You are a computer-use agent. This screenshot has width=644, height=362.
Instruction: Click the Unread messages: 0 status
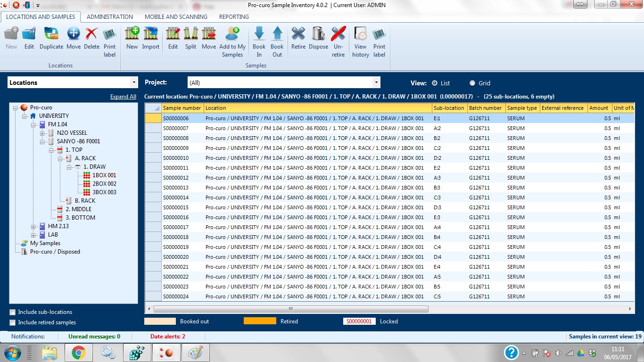(94, 337)
